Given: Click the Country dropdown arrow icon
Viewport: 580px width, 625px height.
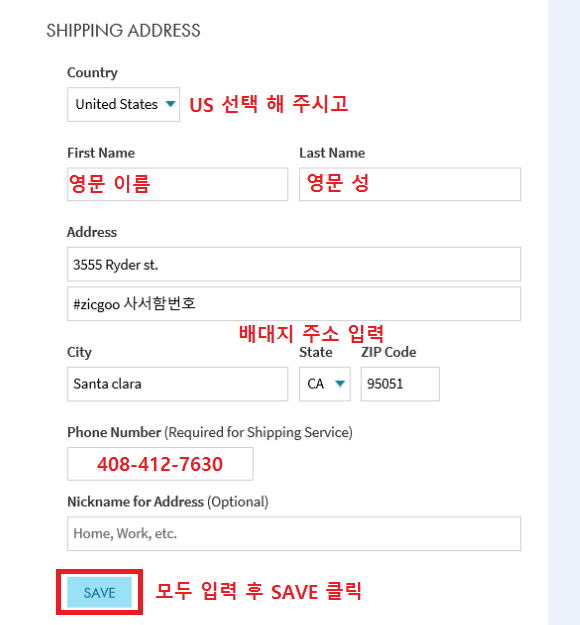Looking at the screenshot, I should (x=170, y=104).
